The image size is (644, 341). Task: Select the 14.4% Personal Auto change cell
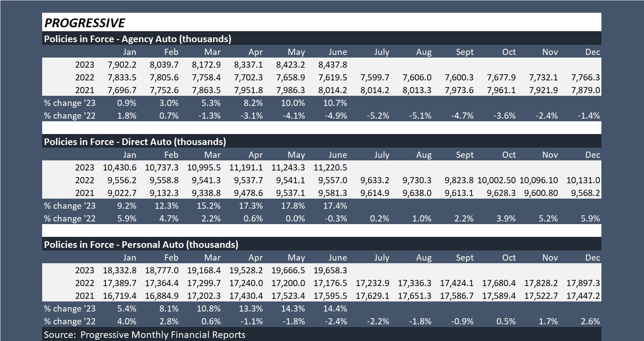[336, 308]
